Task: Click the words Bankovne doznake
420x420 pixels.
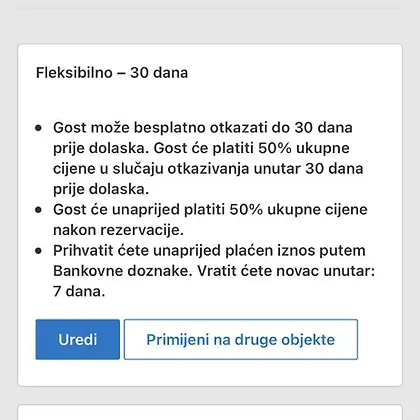Action: 123,271
